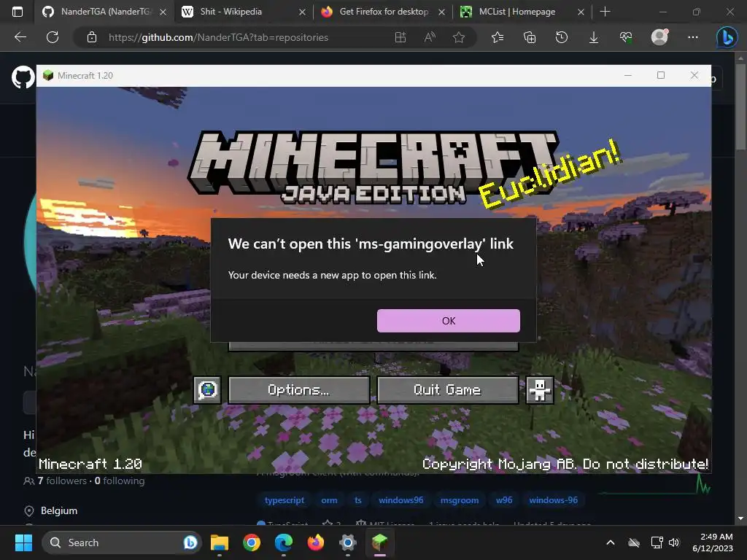The height and width of the screenshot is (560, 747).
Task: Switch to NanderTGA GitHub browser tab
Action: (105, 12)
